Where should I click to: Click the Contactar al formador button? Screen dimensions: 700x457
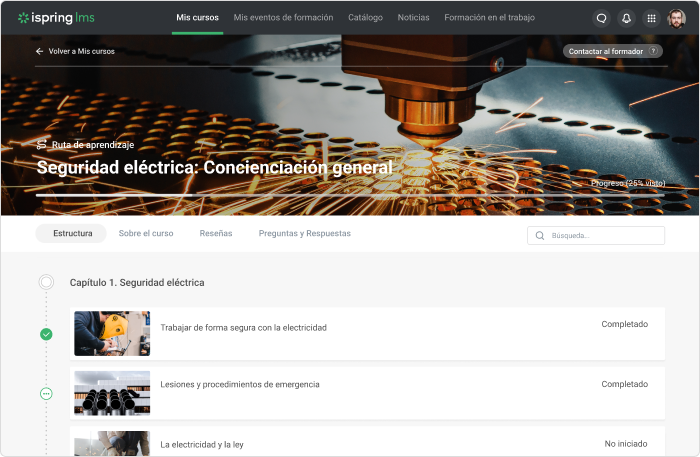tap(612, 51)
